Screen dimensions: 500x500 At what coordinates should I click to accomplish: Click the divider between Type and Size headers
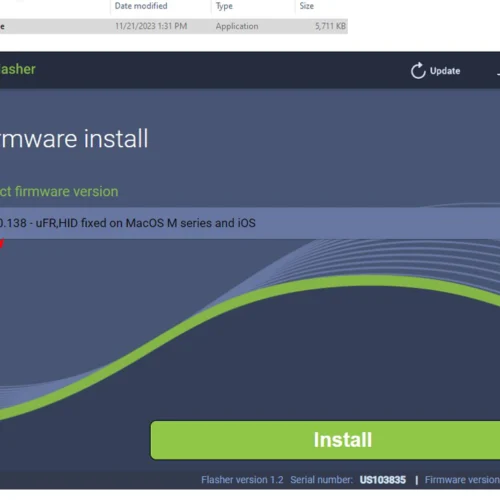tap(295, 6)
